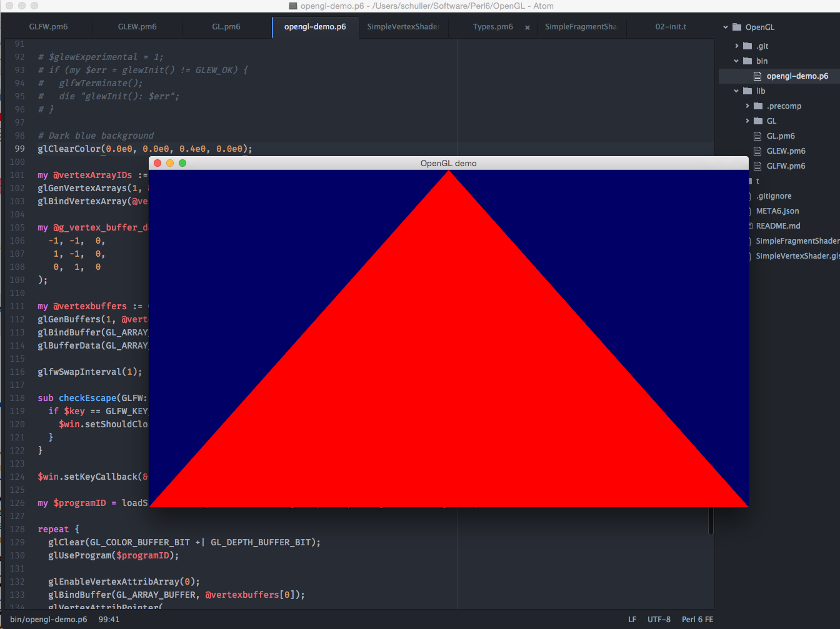This screenshot has width=840, height=629.
Task: Open README.md in the tree view
Action: 778,226
